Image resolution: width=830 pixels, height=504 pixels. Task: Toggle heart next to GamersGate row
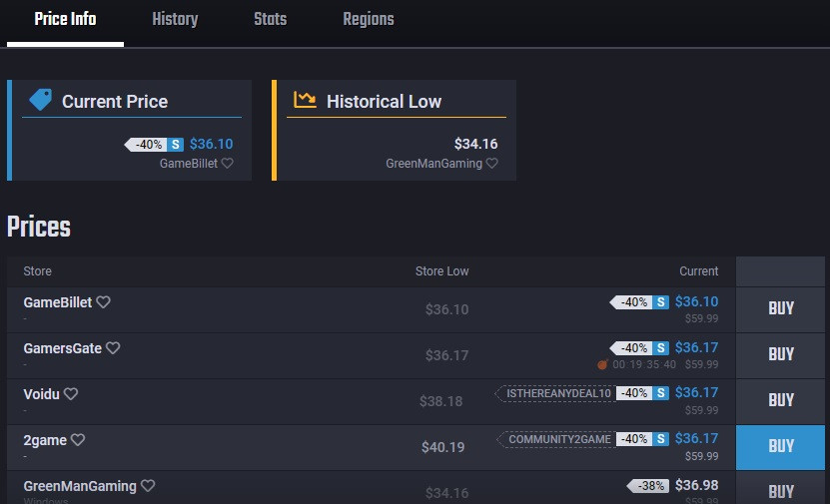click(x=113, y=348)
